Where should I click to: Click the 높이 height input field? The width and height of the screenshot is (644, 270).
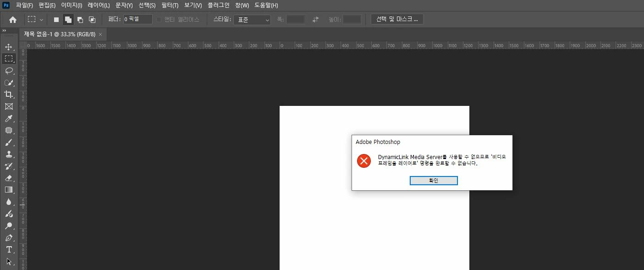[x=352, y=19]
